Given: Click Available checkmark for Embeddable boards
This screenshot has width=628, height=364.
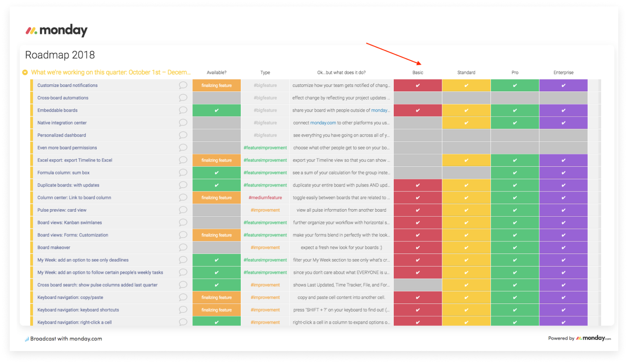Looking at the screenshot, I should [x=216, y=110].
